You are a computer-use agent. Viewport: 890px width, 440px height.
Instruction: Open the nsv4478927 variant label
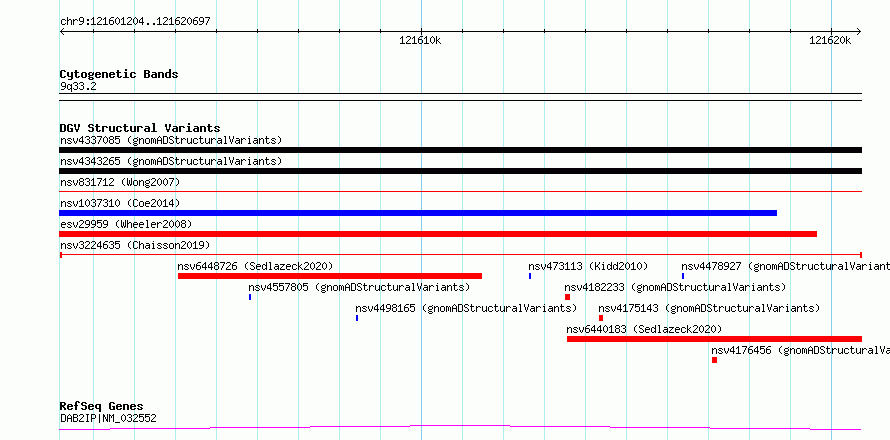pyautogui.click(x=786, y=266)
